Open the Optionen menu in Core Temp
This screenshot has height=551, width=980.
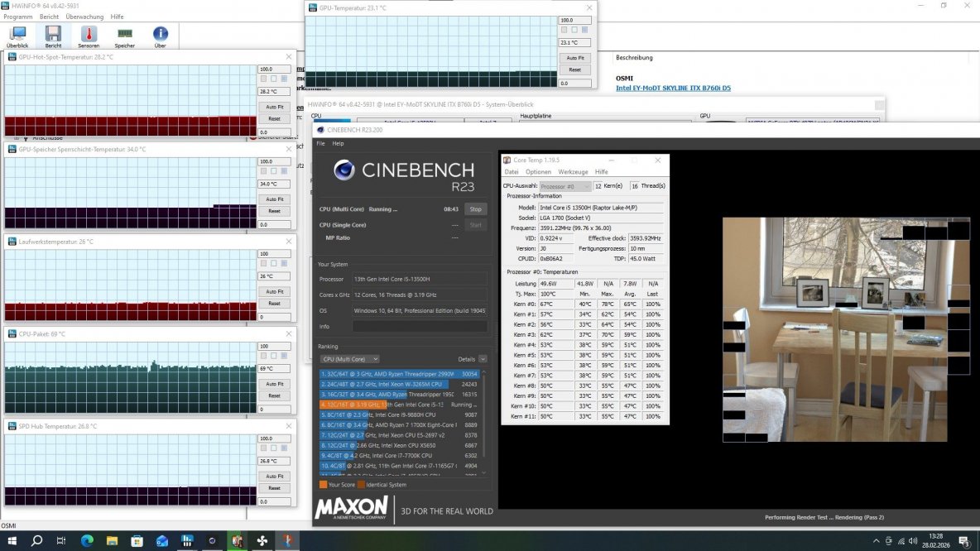click(x=538, y=172)
